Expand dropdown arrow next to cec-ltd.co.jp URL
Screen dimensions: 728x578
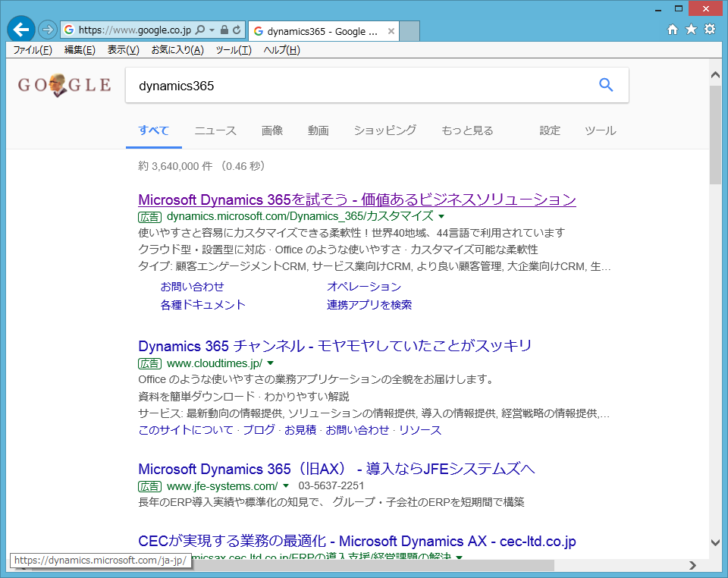[x=460, y=557]
